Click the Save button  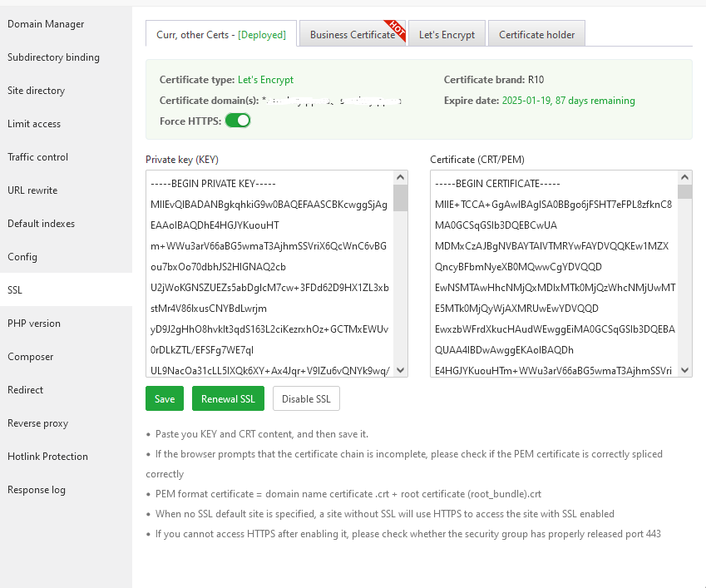pos(165,399)
